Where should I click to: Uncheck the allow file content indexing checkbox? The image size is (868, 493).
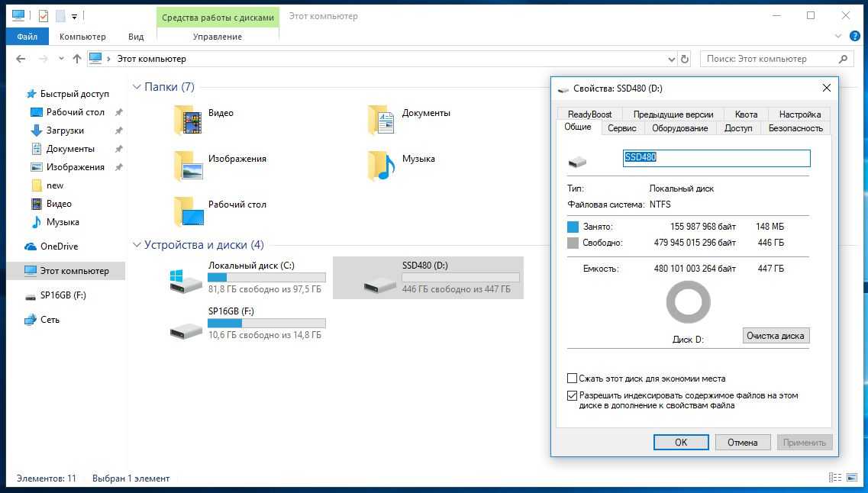[x=573, y=396]
